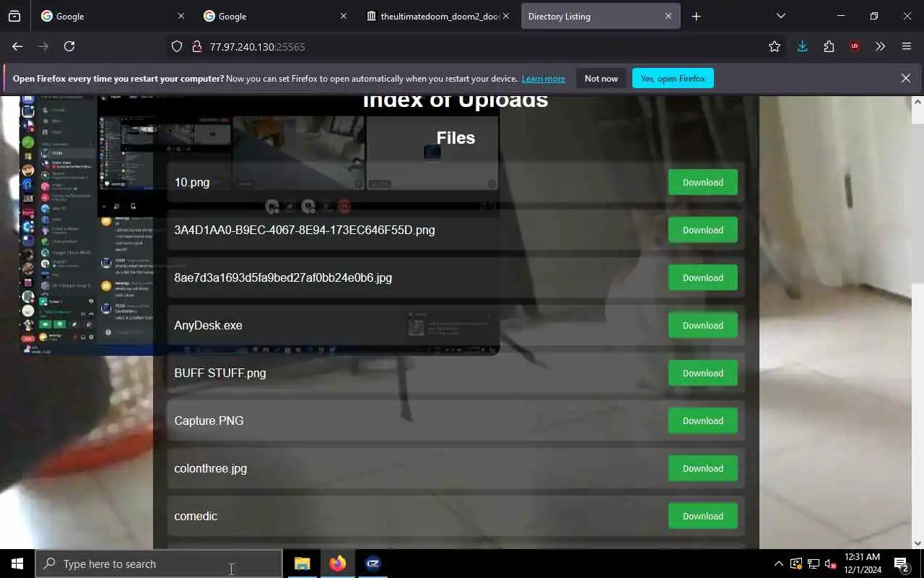Download the 3A4D1AA0-B9EC png file
The height and width of the screenshot is (578, 924).
pyautogui.click(x=702, y=230)
